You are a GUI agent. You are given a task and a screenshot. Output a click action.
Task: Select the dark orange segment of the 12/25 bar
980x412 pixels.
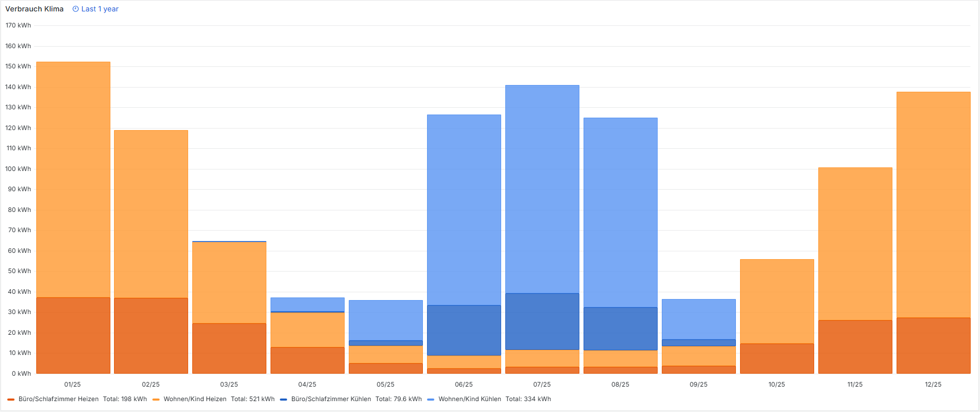click(x=933, y=345)
